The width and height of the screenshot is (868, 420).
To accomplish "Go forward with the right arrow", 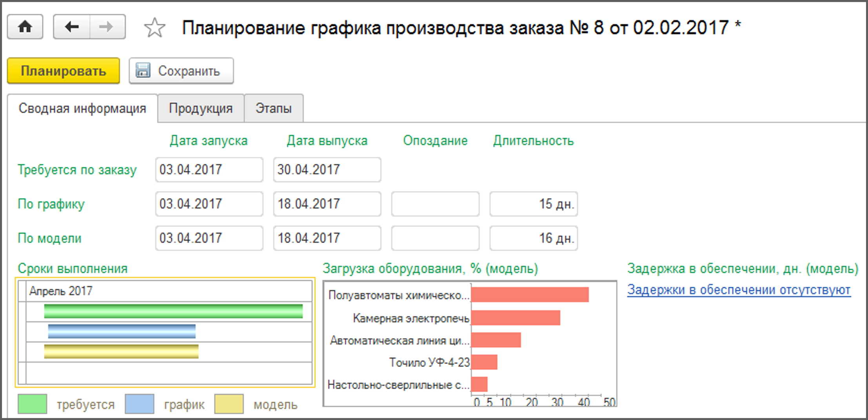I will (107, 27).
